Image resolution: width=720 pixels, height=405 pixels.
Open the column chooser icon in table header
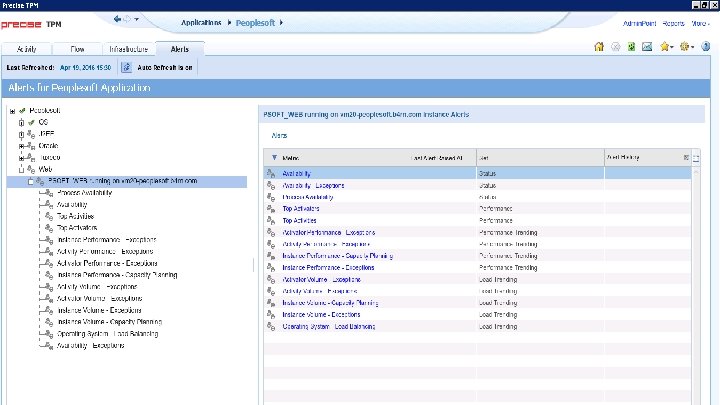[686, 158]
